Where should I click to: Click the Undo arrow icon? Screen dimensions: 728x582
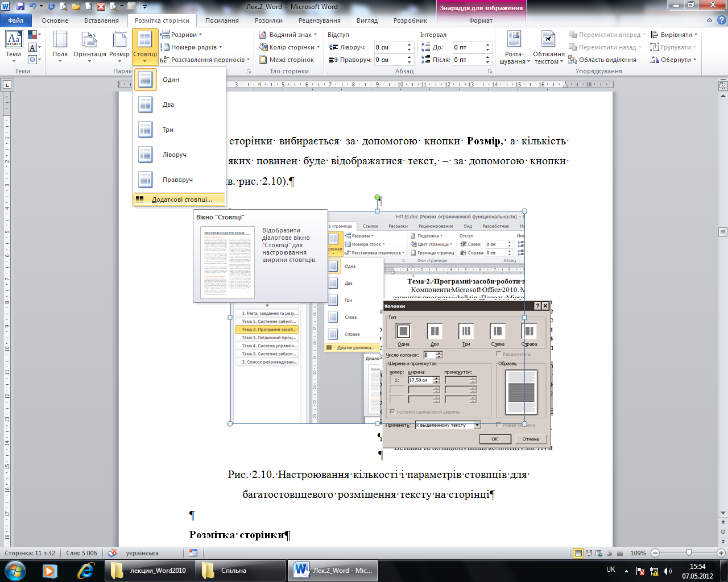coord(32,7)
